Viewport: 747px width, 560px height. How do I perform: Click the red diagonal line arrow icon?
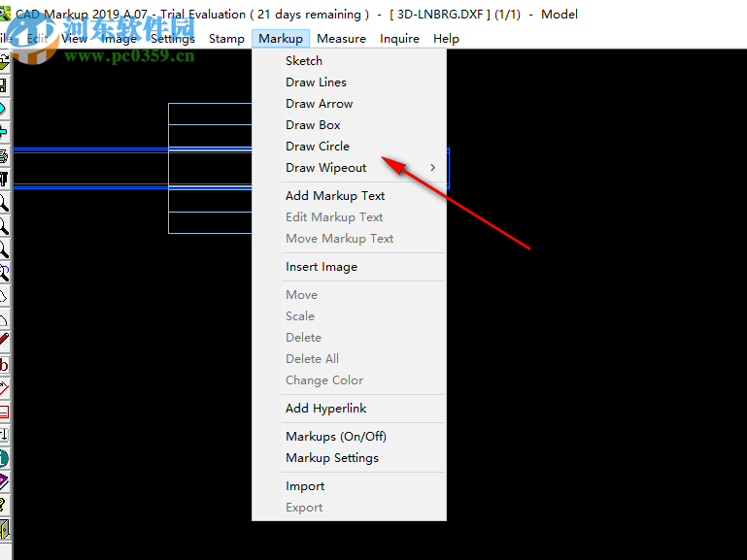4,389
